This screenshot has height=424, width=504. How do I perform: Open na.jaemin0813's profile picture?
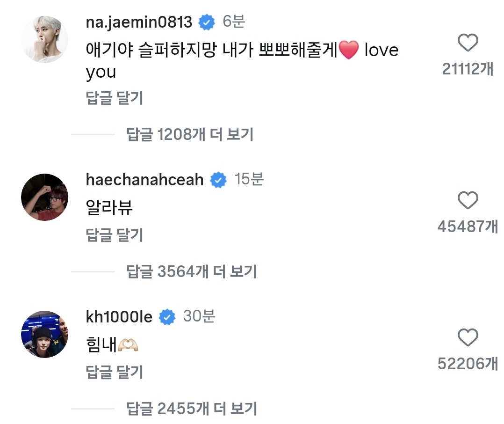(45, 39)
